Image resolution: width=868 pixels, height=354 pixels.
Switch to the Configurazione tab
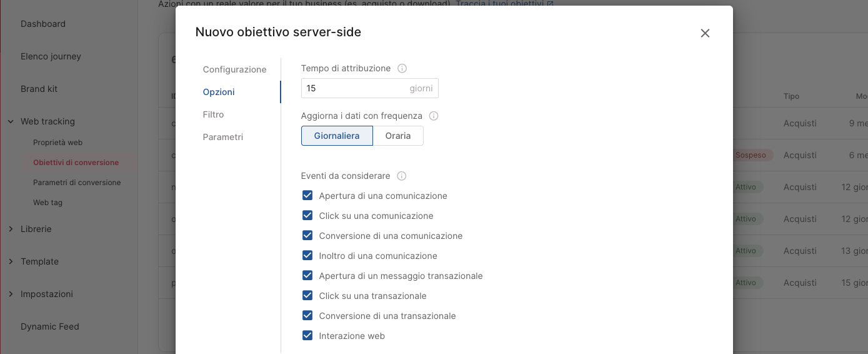[234, 69]
